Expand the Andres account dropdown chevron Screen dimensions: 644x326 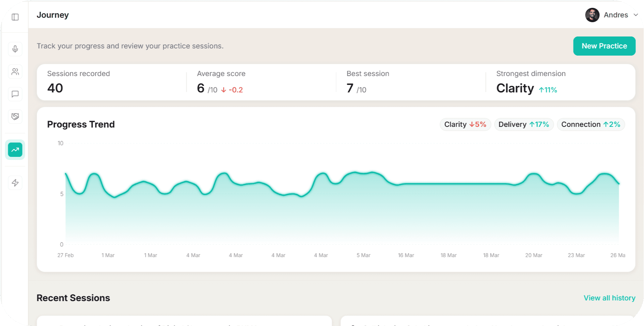(x=636, y=15)
